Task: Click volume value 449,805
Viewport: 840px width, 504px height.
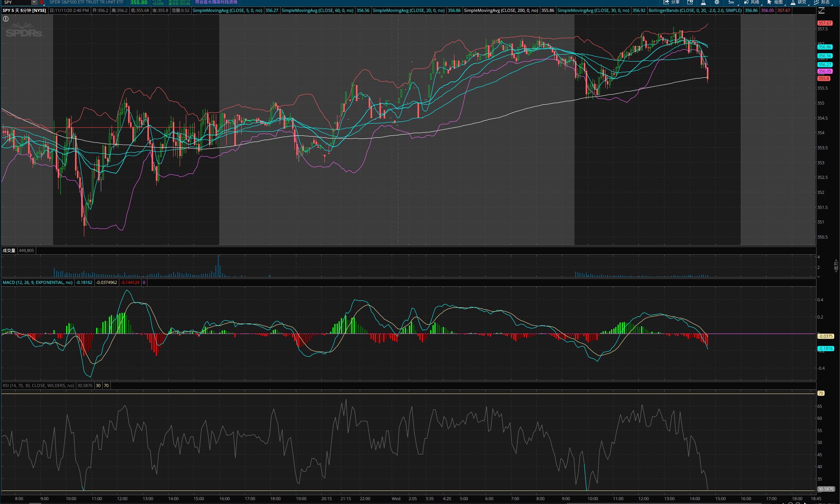Action: [x=27, y=250]
